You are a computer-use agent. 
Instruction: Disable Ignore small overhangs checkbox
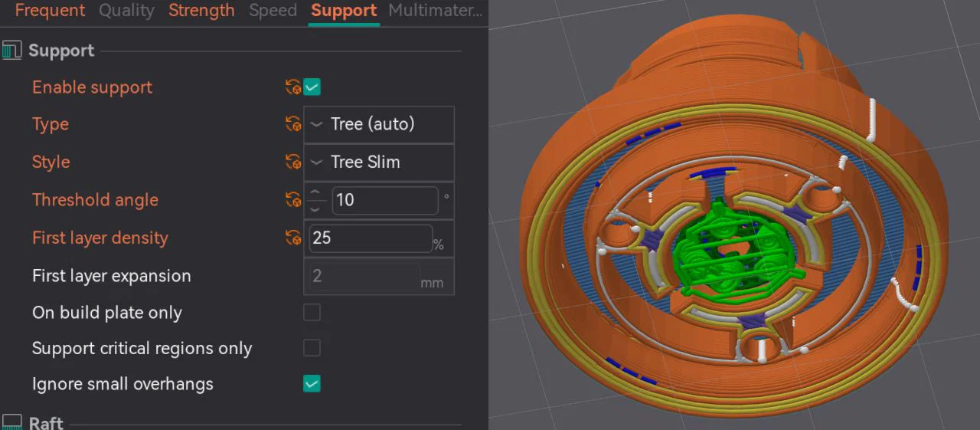(312, 383)
